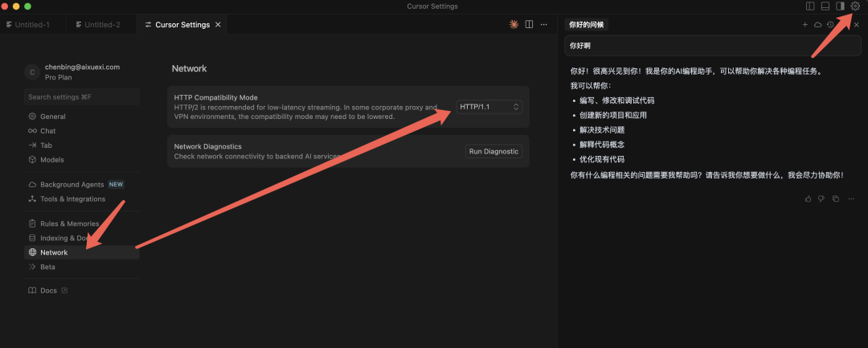
Task: Toggle the primary sidebar layout icon
Action: tap(810, 6)
